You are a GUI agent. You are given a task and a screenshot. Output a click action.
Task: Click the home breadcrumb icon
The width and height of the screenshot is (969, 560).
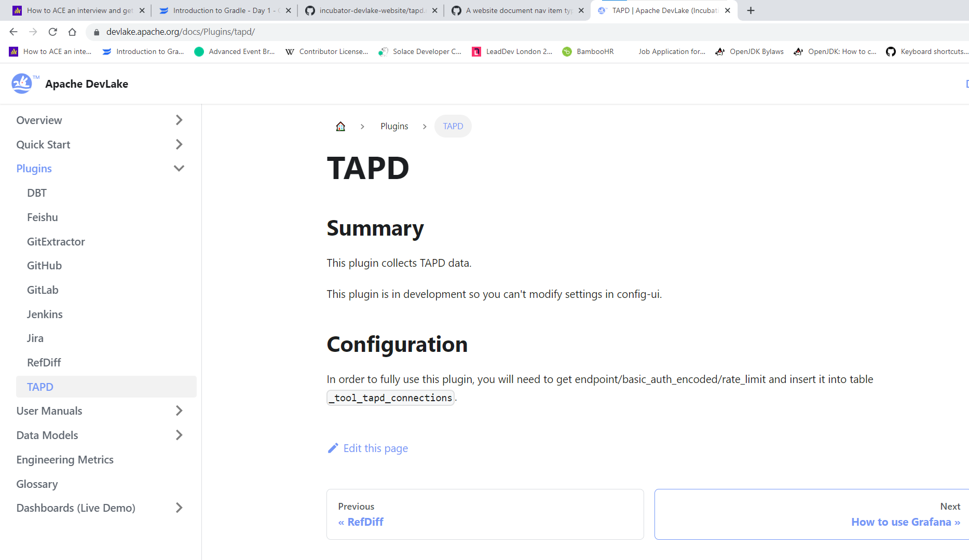(x=340, y=126)
